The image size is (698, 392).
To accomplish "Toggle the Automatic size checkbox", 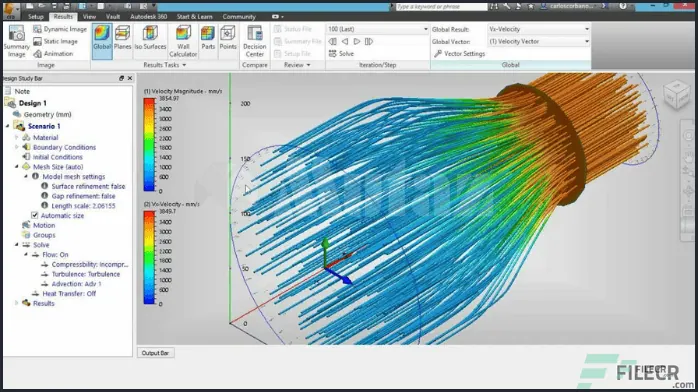I will (x=35, y=215).
